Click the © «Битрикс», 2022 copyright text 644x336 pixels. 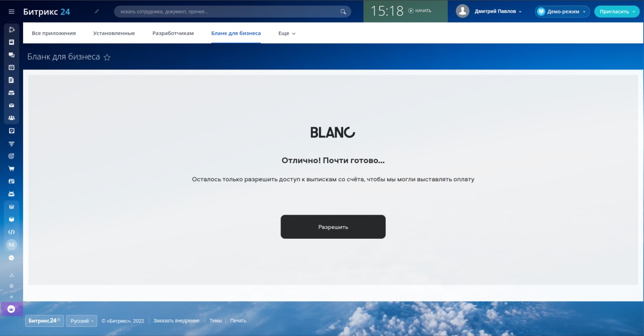click(x=123, y=321)
